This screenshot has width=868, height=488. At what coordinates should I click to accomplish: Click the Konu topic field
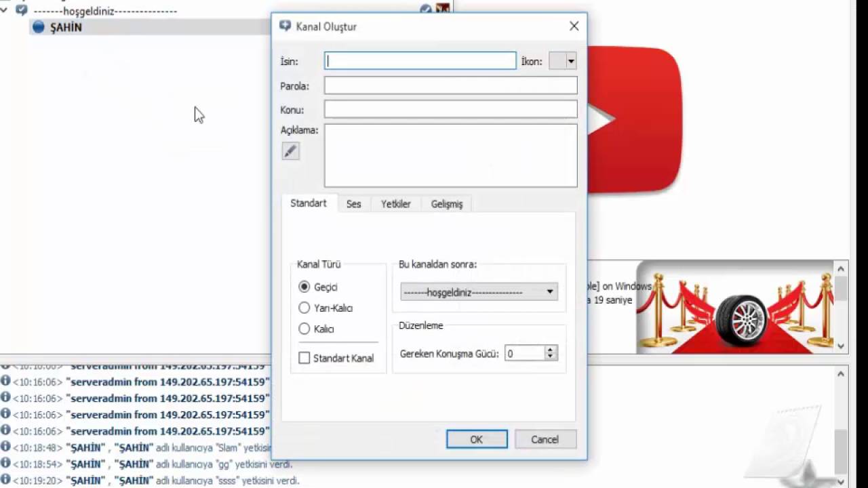(451, 109)
